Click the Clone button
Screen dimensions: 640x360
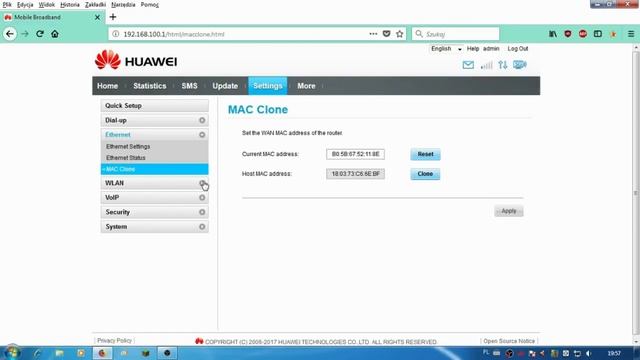[x=425, y=174]
